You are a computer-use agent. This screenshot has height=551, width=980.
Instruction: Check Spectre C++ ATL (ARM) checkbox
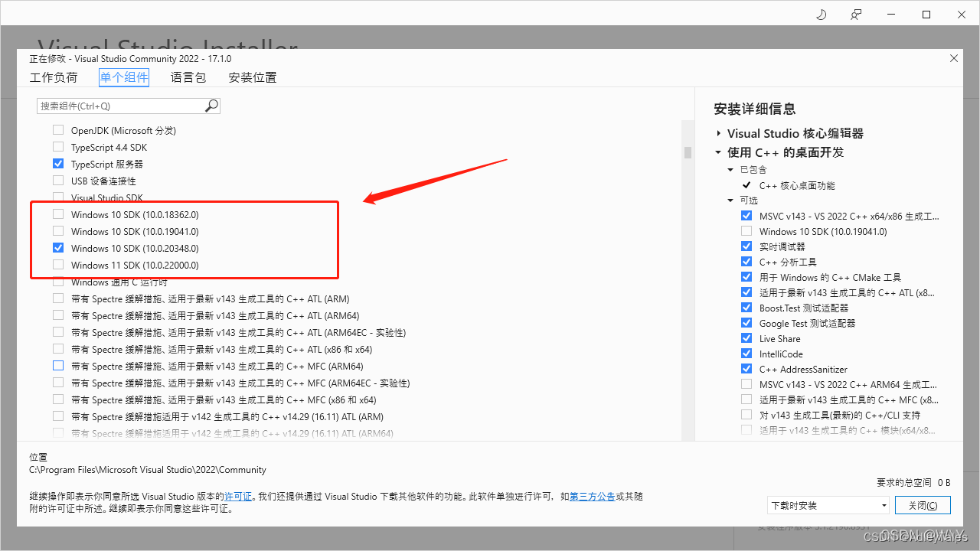coord(58,298)
